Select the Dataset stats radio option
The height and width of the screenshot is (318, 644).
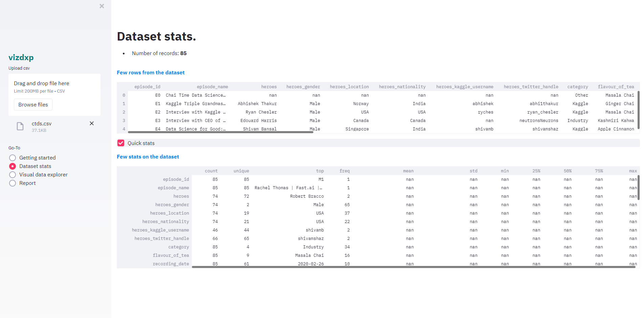tap(13, 166)
